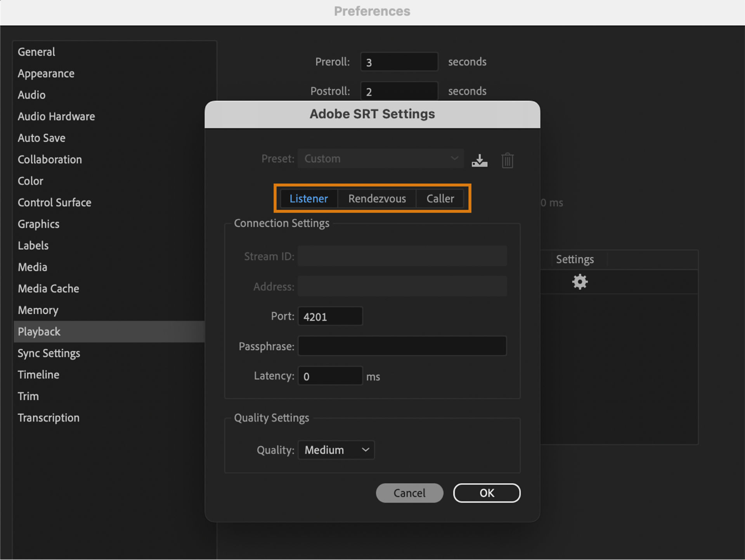Save the current SRT preset
745x560 pixels.
480,160
